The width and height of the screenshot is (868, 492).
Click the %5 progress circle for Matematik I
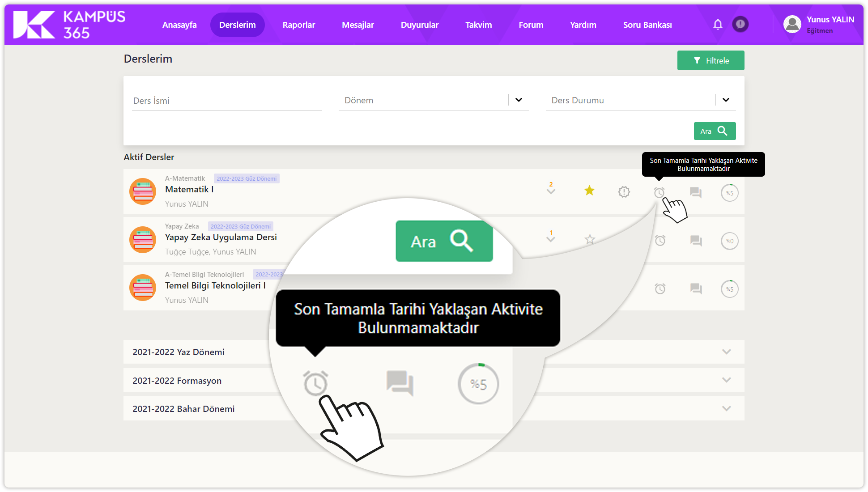click(x=729, y=193)
